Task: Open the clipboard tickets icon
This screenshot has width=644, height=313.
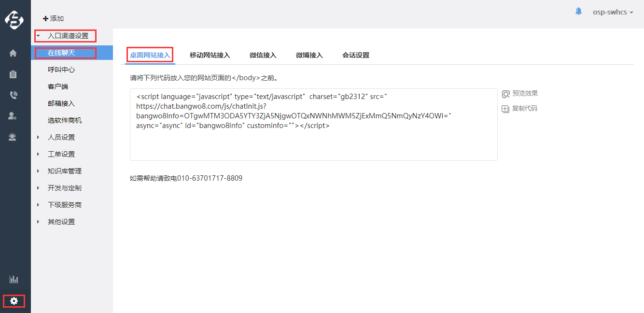Action: click(x=13, y=74)
